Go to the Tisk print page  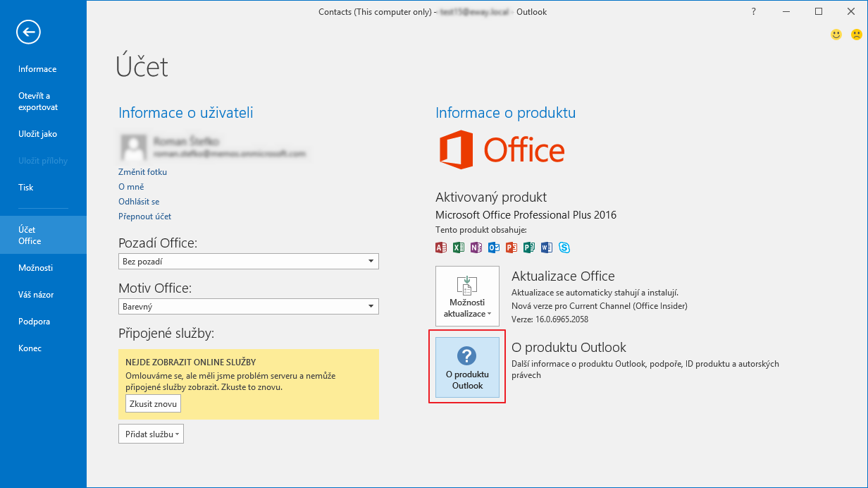[x=43, y=188]
